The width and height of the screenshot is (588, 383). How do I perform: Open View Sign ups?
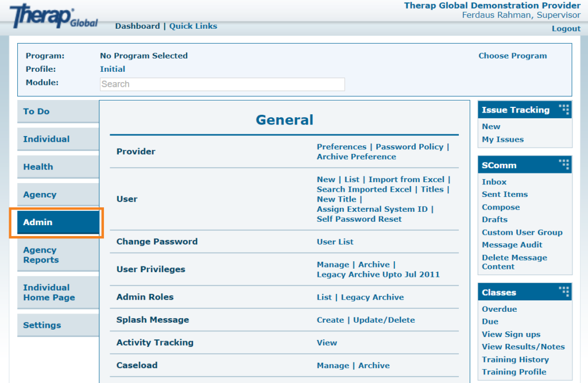pyautogui.click(x=510, y=335)
